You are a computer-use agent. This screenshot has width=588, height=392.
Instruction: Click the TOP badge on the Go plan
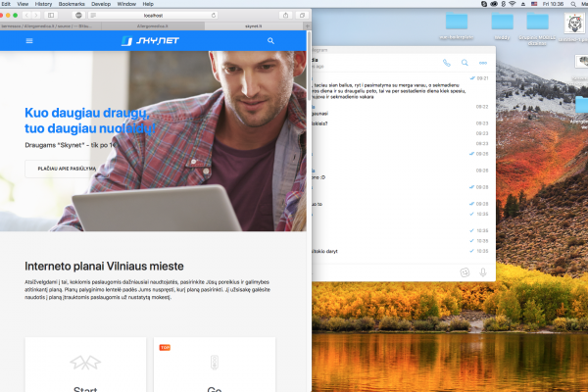(x=165, y=348)
